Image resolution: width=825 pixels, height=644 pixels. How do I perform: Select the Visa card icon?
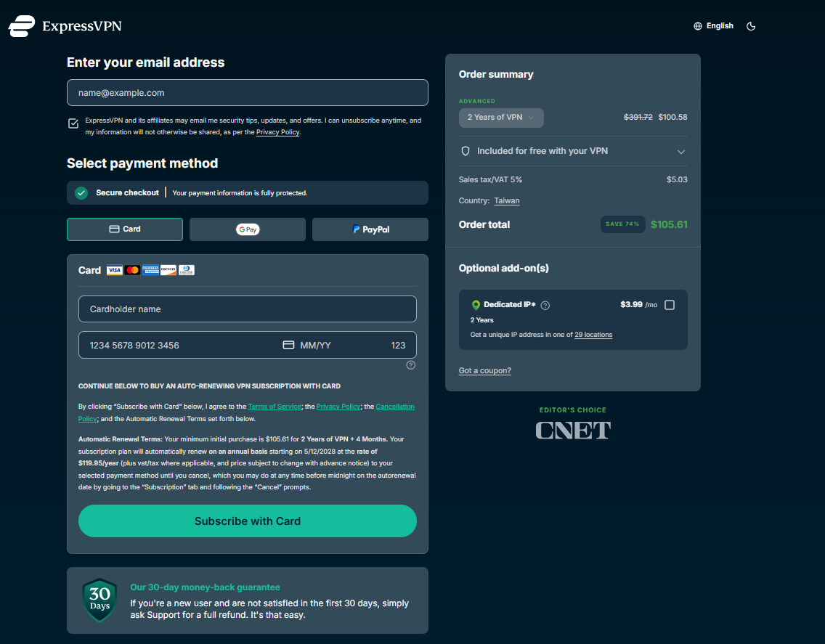click(x=114, y=269)
